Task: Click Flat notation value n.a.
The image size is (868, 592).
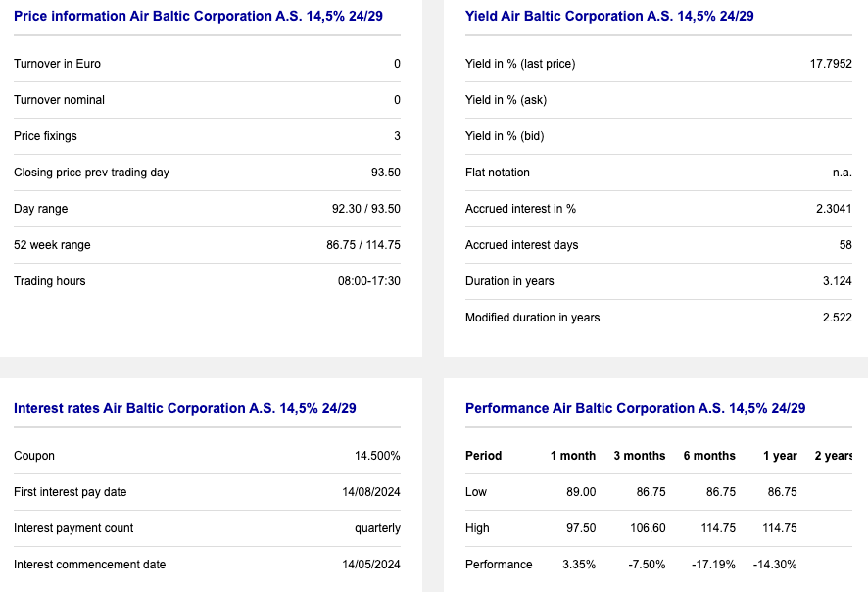Action: coord(842,173)
